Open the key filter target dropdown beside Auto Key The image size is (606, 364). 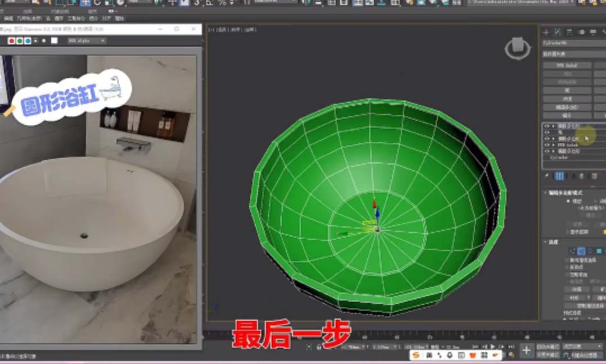coord(582,347)
